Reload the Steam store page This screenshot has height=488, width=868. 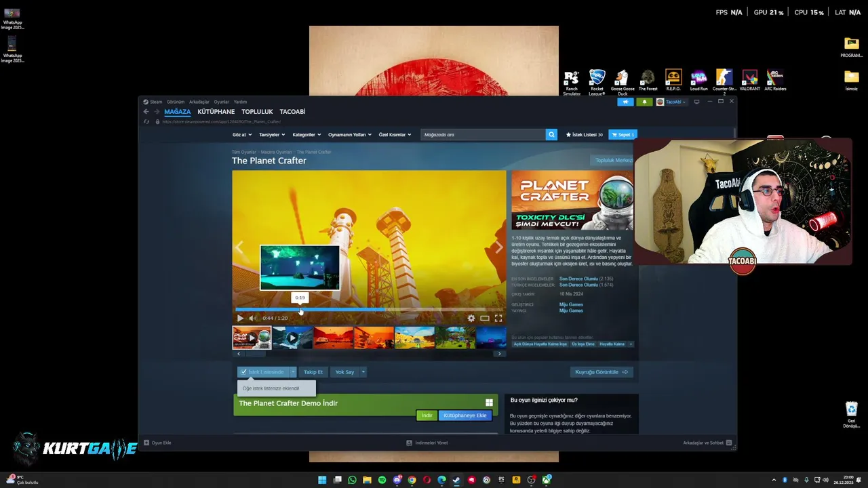pos(146,121)
